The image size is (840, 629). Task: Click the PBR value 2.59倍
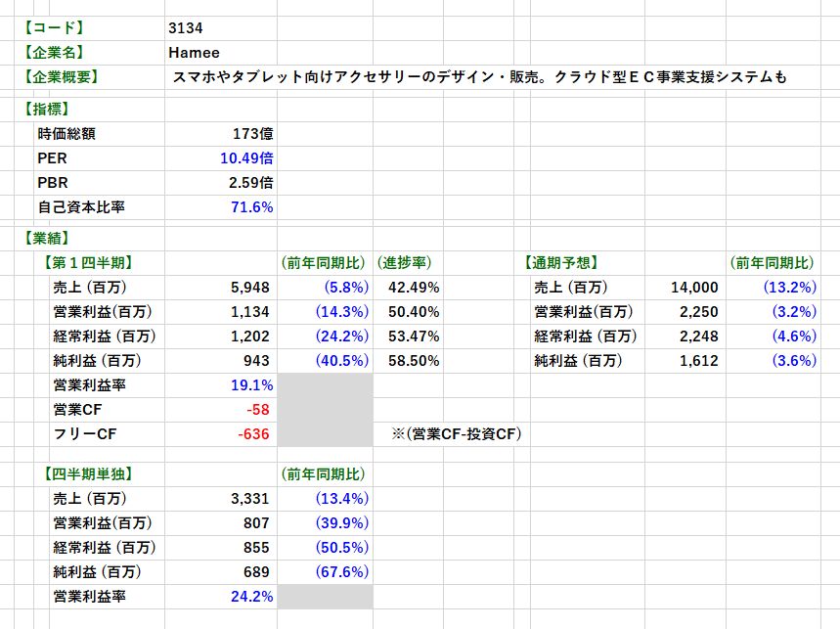click(x=250, y=183)
